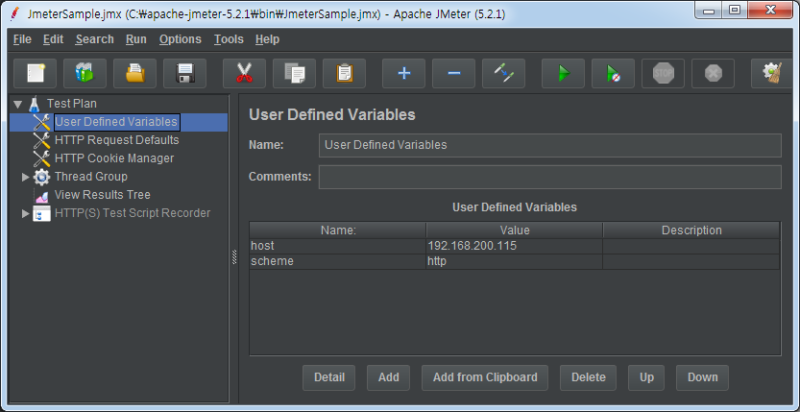Viewport: 800px width, 412px height.
Task: Click the Test Plan flask icon
Action: point(34,104)
